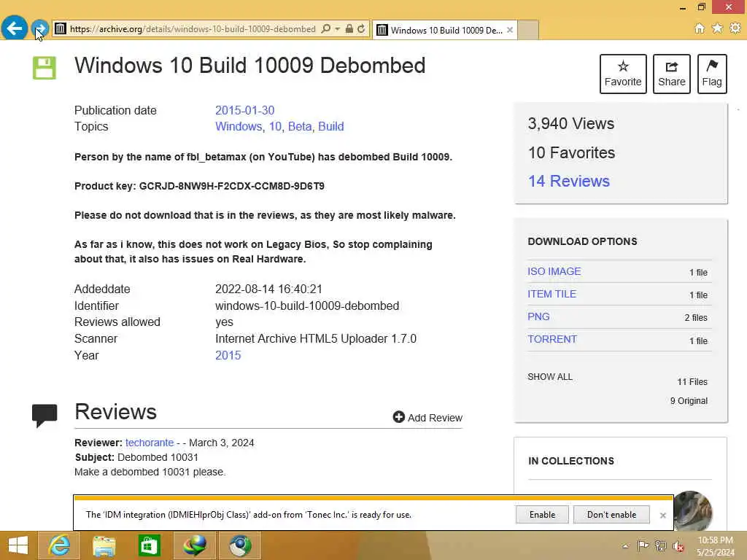
Task: Dismiss the add-on notification bar
Action: [662, 516]
